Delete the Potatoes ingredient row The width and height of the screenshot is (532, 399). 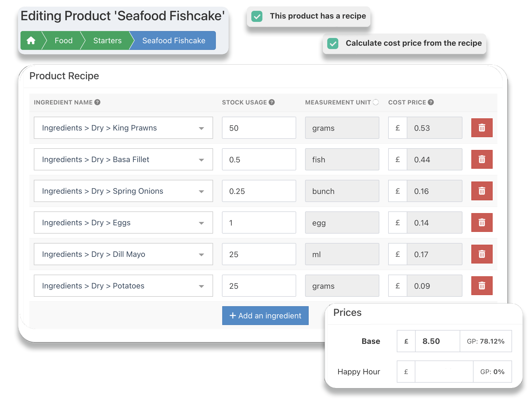(x=482, y=286)
